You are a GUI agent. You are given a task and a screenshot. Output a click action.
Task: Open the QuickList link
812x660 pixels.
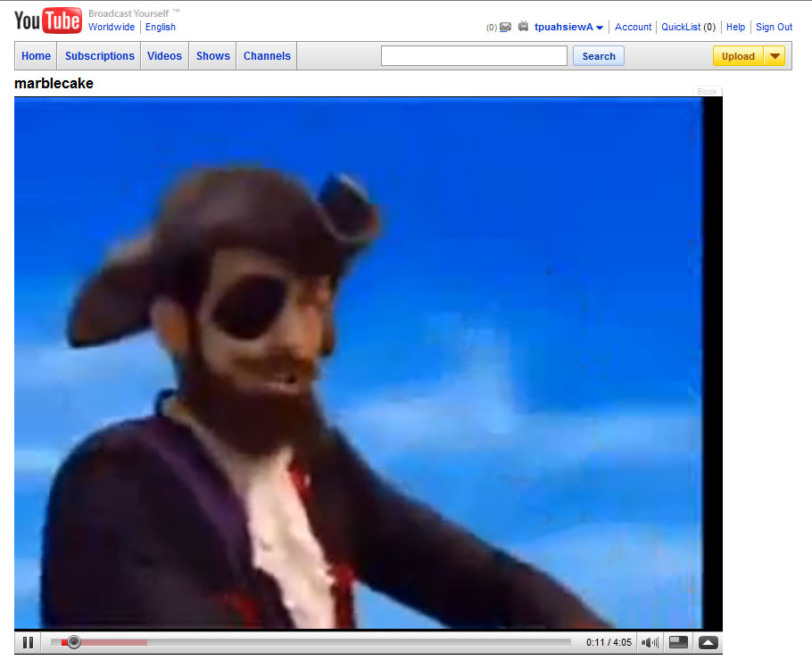point(681,27)
